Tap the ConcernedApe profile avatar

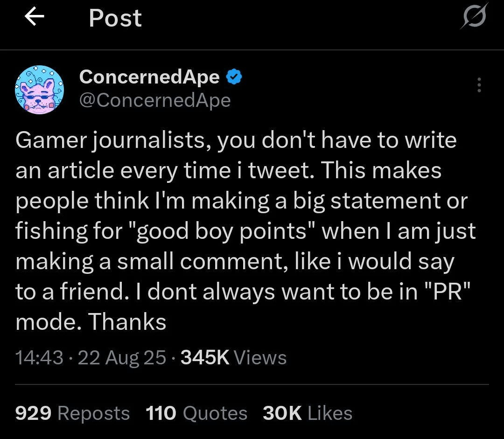coord(39,90)
